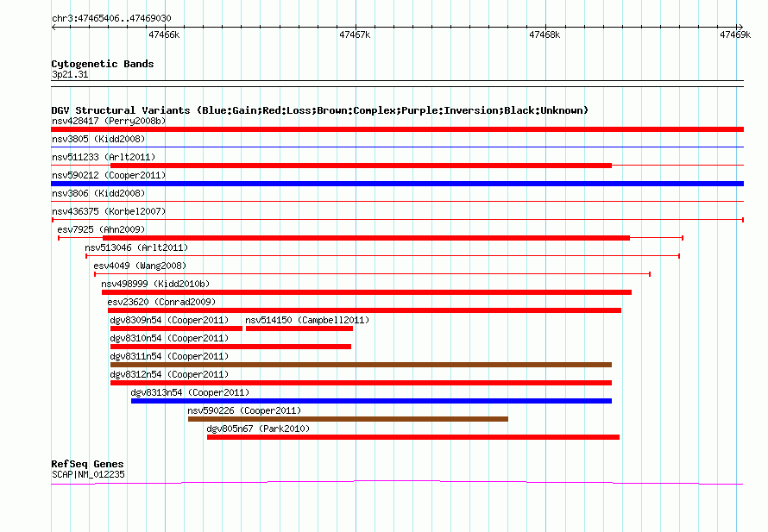The image size is (768, 532).
Task: Click the esv23620 (Conrad2009) label
Action: click(161, 302)
